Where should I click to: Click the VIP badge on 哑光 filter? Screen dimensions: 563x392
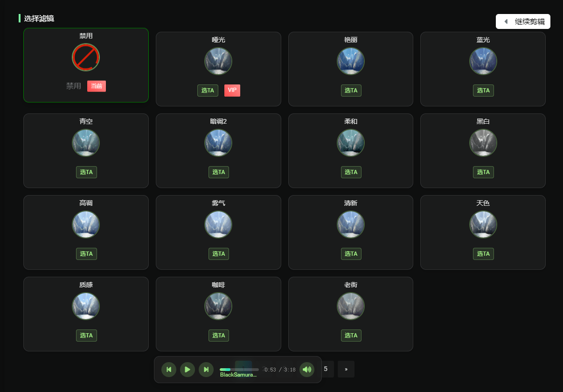[232, 91]
